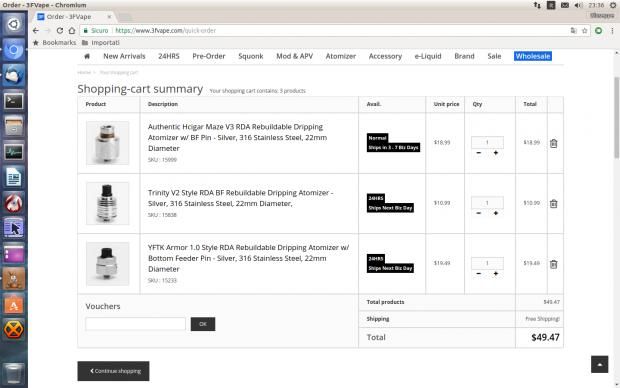Close the Order - 3FVape tab
The width and height of the screenshot is (620, 388).
[x=109, y=17]
